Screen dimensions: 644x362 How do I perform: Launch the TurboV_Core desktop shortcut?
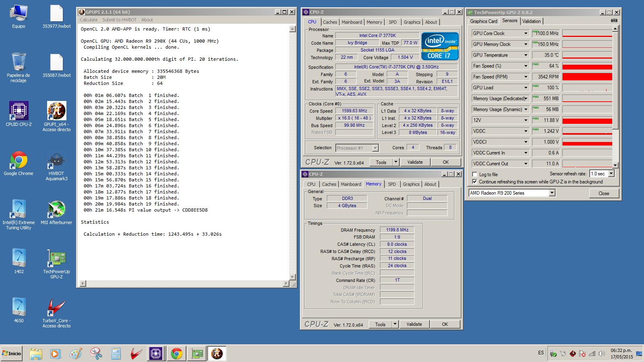point(56,313)
